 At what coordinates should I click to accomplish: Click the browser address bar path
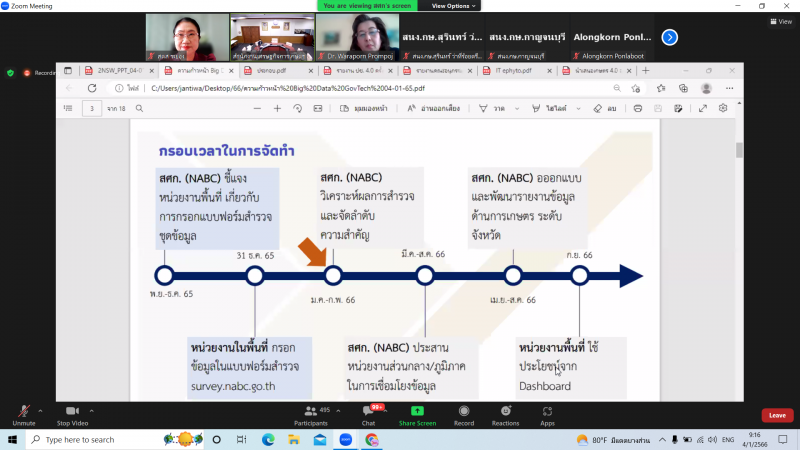tap(288, 88)
